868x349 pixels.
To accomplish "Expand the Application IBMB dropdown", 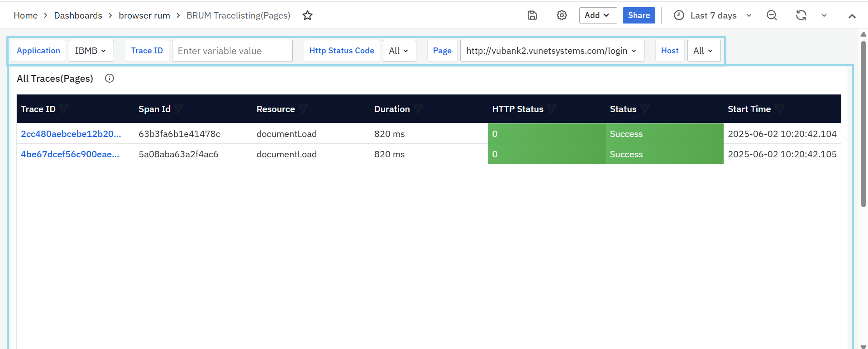I will coord(91,51).
